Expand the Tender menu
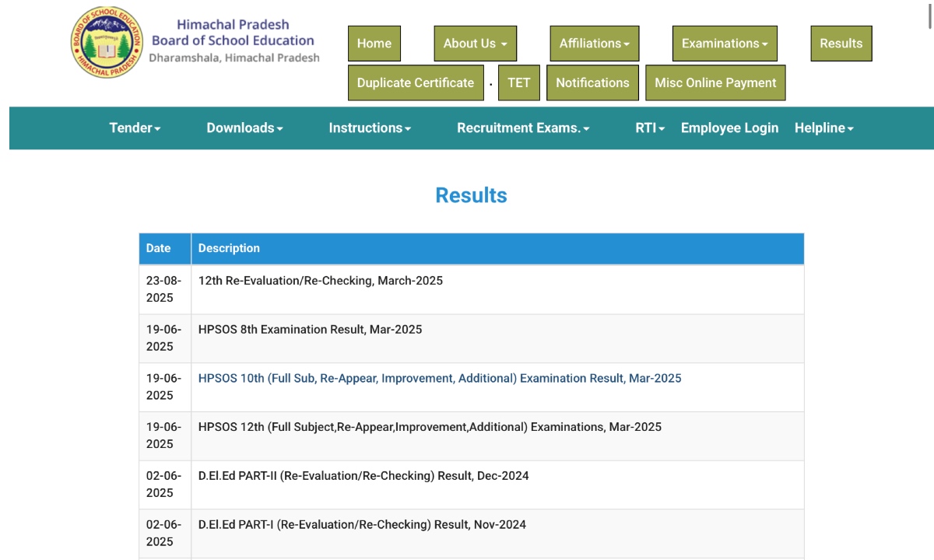Viewport: 934px width, 560px height. point(135,128)
